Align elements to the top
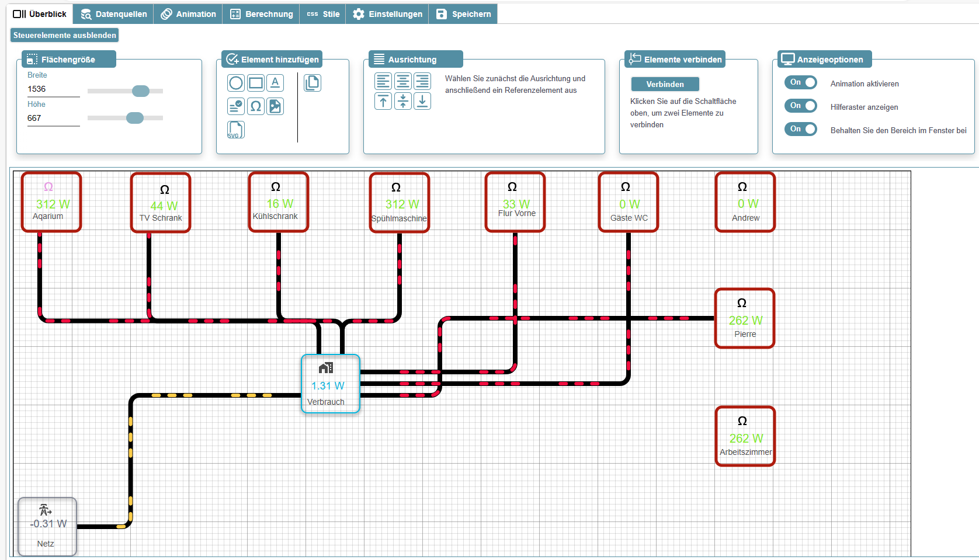 point(383,101)
